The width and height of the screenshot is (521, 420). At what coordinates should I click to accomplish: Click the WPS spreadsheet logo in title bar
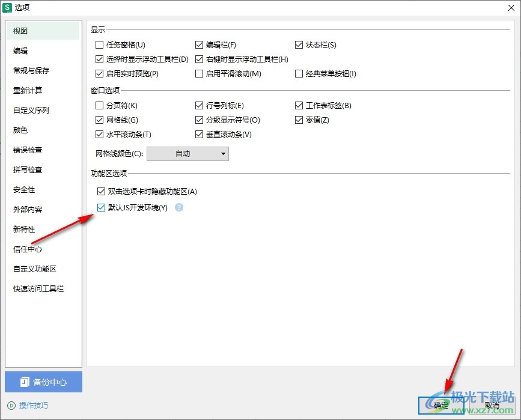click(7, 7)
